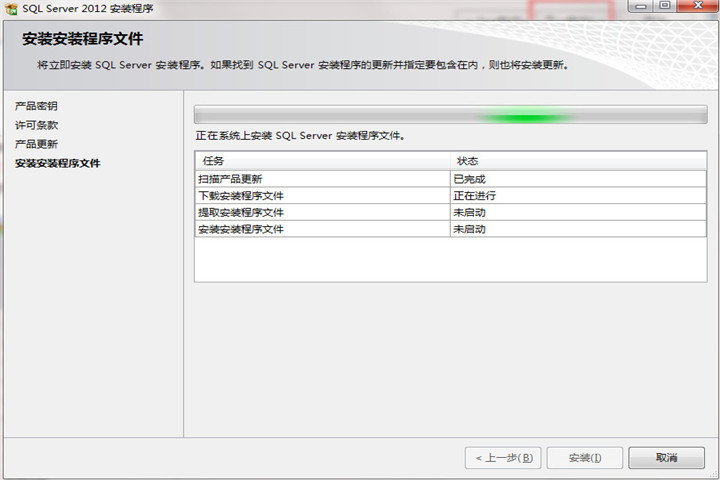Close the SQL Server 2012 setup window
720x480 pixels.
tap(698, 6)
